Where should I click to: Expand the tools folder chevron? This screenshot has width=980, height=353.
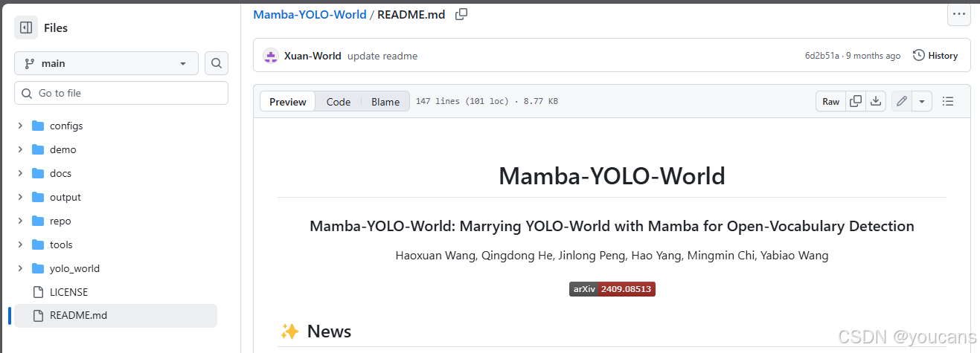coord(20,244)
